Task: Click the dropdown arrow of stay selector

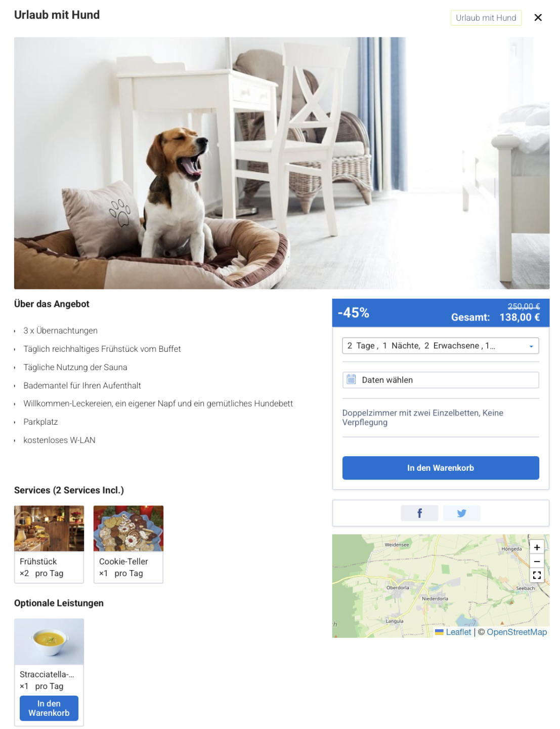Action: click(531, 346)
